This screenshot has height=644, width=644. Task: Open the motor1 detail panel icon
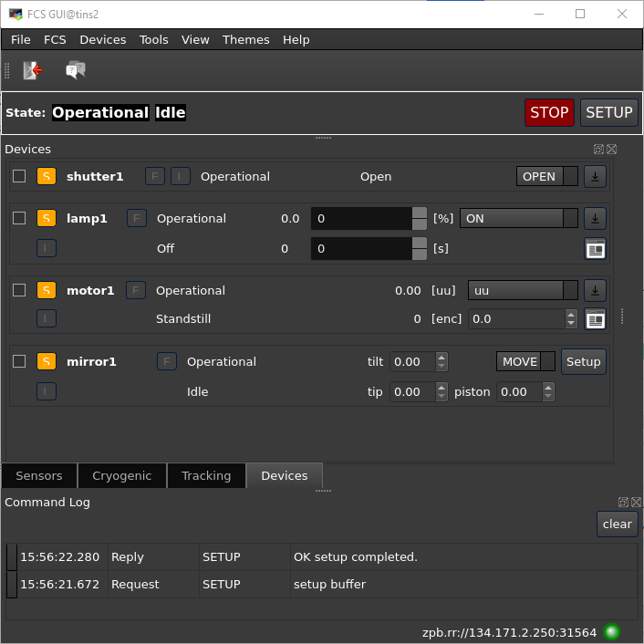(595, 318)
